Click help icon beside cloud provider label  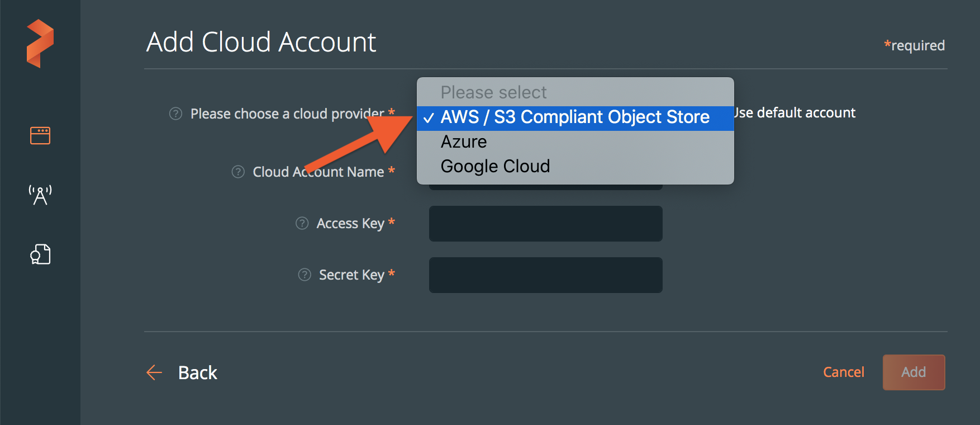click(x=175, y=114)
